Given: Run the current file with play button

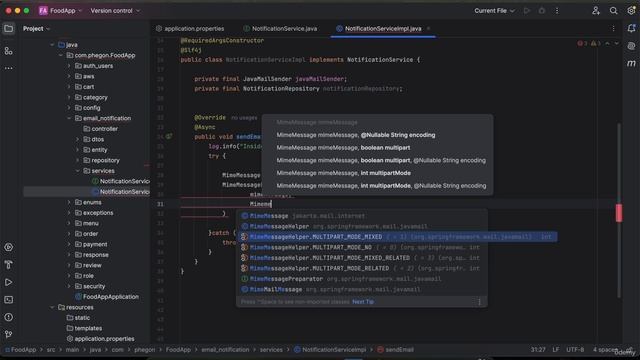Looking at the screenshot, I should [527, 11].
